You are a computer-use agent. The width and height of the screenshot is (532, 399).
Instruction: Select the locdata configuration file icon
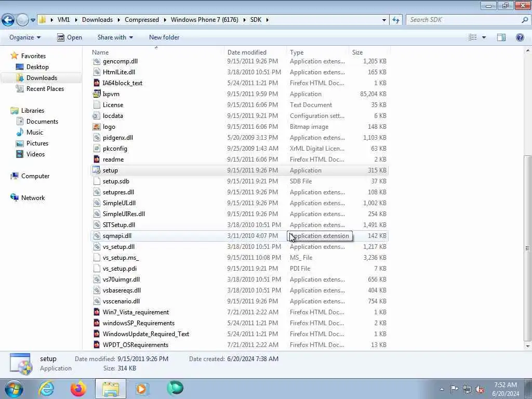coord(97,116)
